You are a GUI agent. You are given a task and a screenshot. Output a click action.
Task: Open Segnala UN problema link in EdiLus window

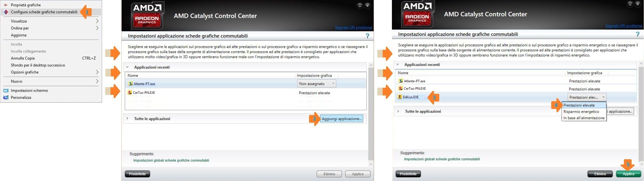click(x=624, y=26)
